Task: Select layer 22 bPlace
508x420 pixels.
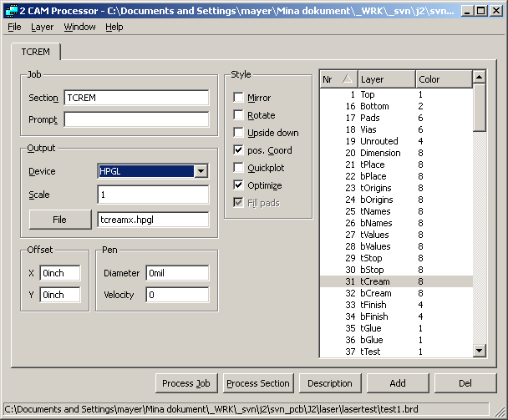Action: 397,176
